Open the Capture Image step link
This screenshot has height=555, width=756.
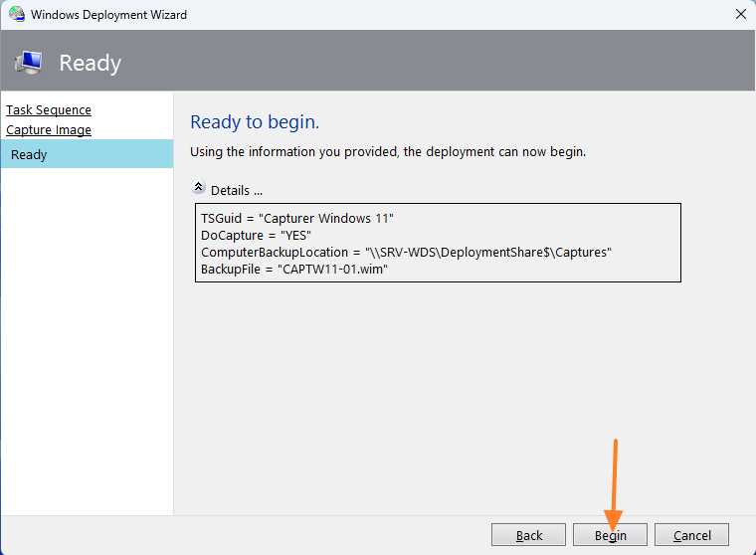click(x=49, y=130)
